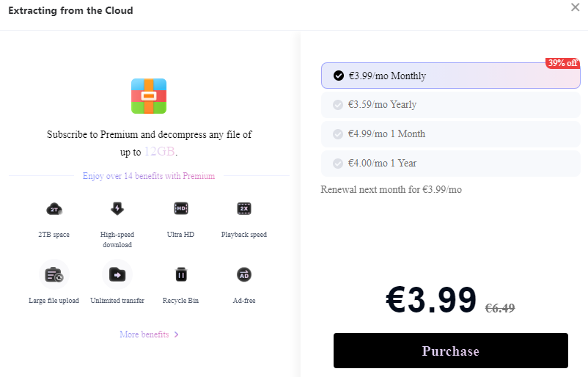The image size is (588, 377).
Task: Click the colorful archive app icon
Action: tap(149, 96)
